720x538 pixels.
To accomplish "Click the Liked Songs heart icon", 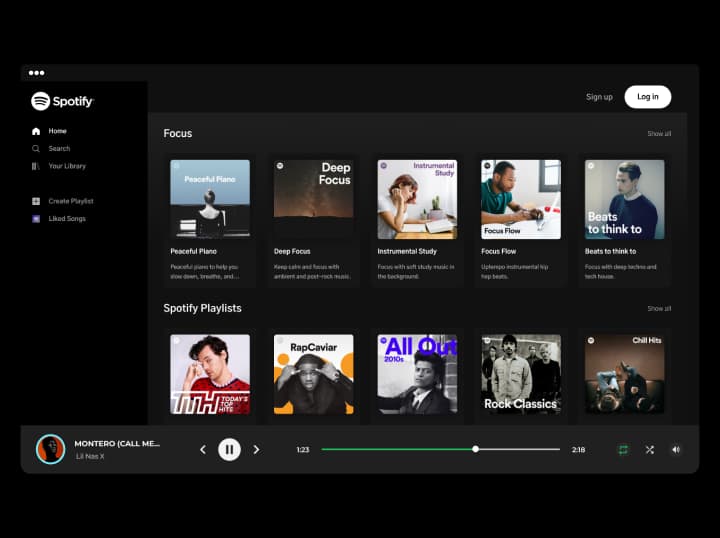I will [x=36, y=219].
